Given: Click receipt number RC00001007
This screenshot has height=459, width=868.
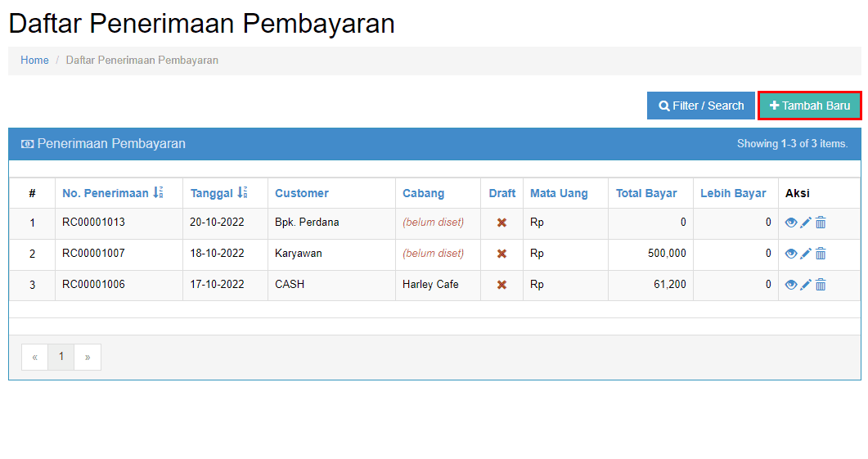Looking at the screenshot, I should [x=93, y=253].
